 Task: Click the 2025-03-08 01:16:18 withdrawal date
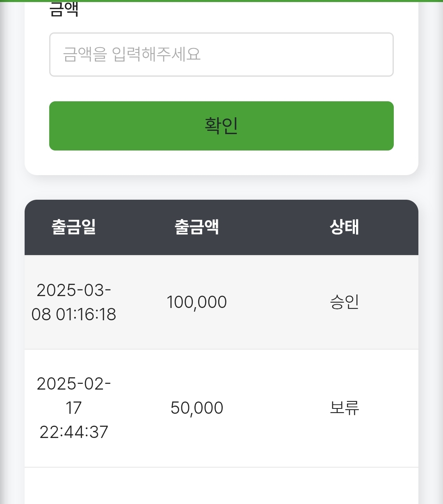point(74,302)
